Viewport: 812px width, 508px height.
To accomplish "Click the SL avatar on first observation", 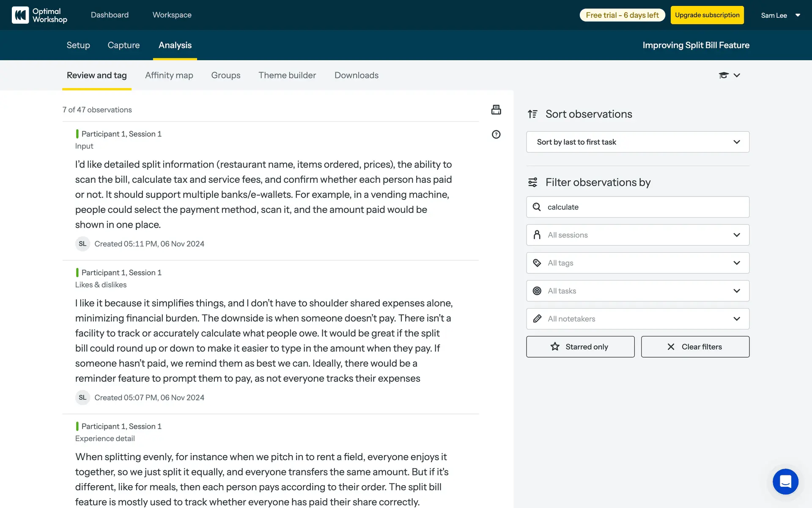I will click(82, 244).
